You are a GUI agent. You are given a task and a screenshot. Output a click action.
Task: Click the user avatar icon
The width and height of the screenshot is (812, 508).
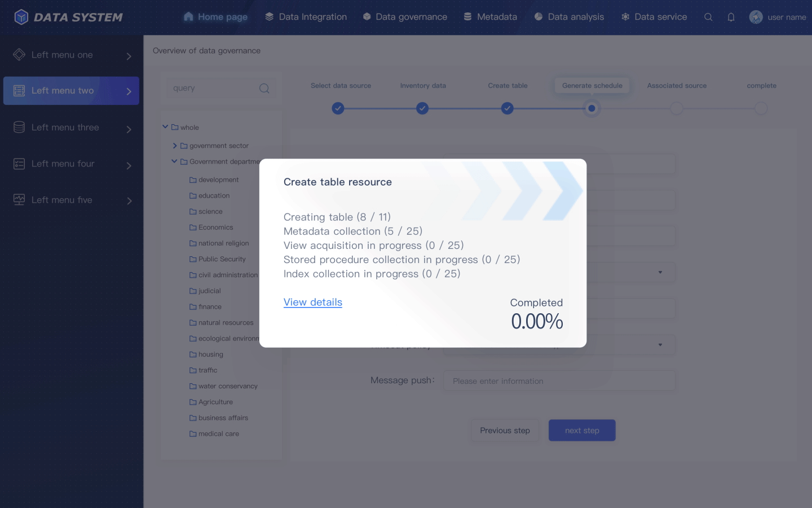click(756, 17)
